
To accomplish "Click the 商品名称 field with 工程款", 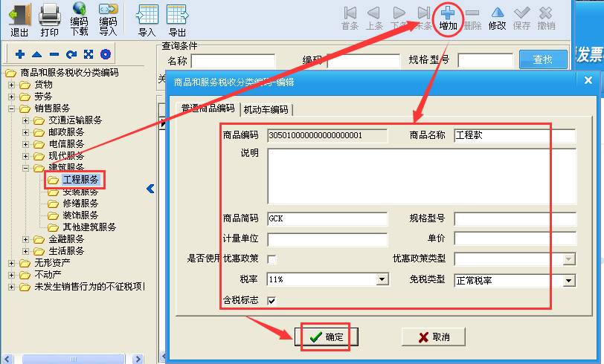I will point(515,135).
